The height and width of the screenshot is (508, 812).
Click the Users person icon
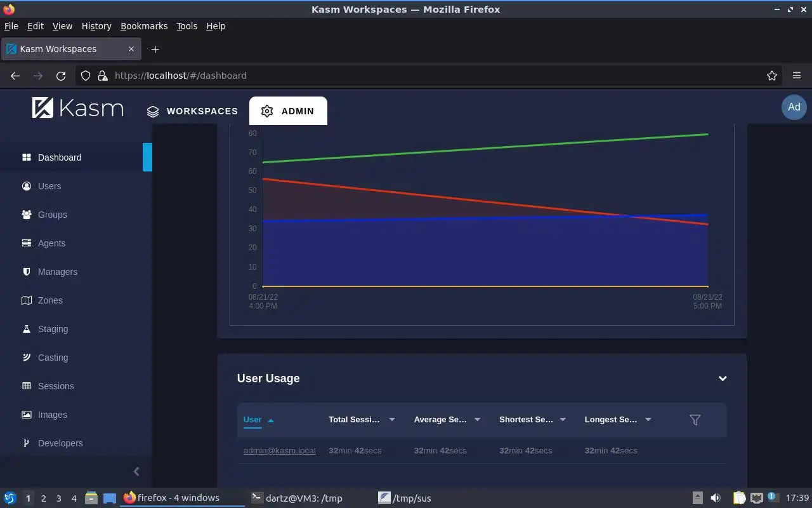27,186
